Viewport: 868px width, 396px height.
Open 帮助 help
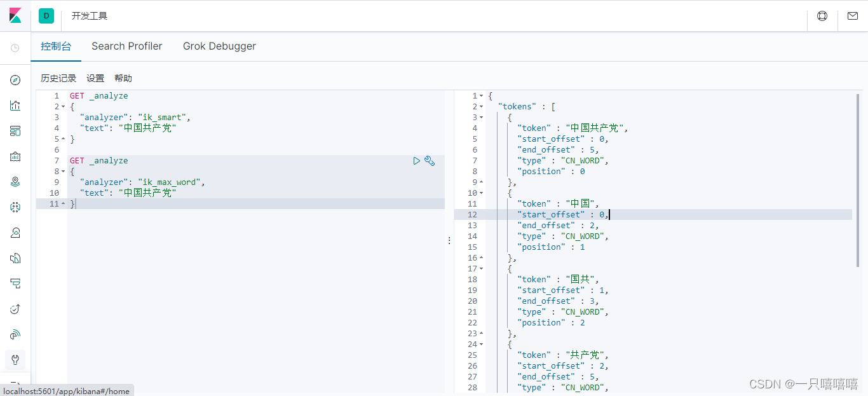(x=123, y=78)
